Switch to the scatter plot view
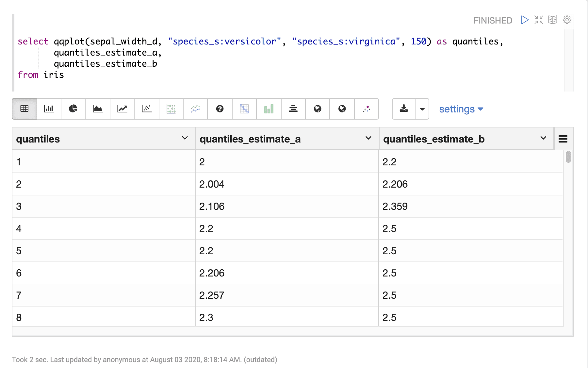This screenshot has width=588, height=368. point(146,109)
